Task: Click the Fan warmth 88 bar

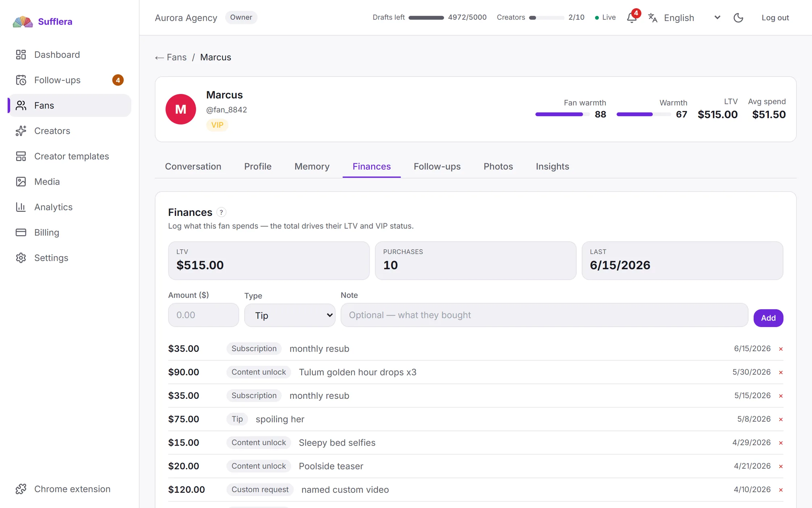Action: point(563,115)
